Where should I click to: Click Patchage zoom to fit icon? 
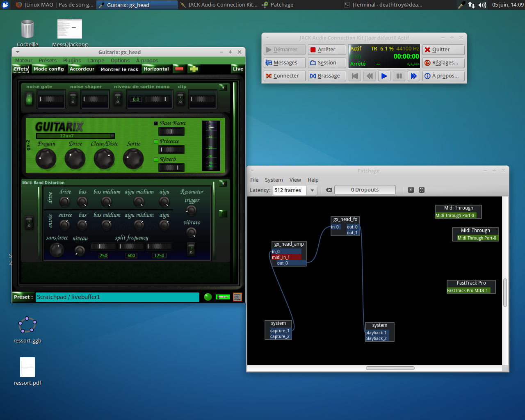coord(422,190)
